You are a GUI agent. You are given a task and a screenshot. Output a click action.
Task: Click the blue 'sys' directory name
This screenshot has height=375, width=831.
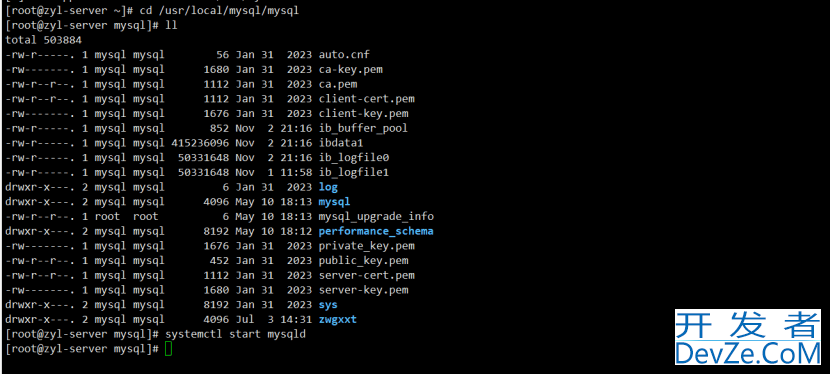328,305
